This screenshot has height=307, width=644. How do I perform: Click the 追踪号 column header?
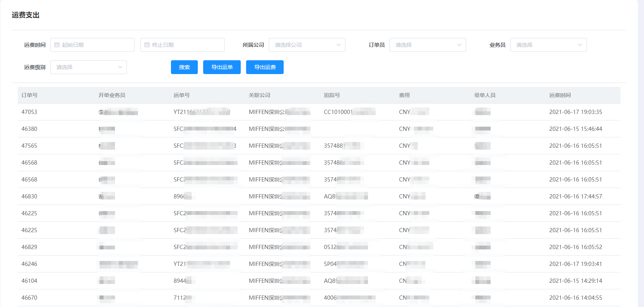[332, 95]
